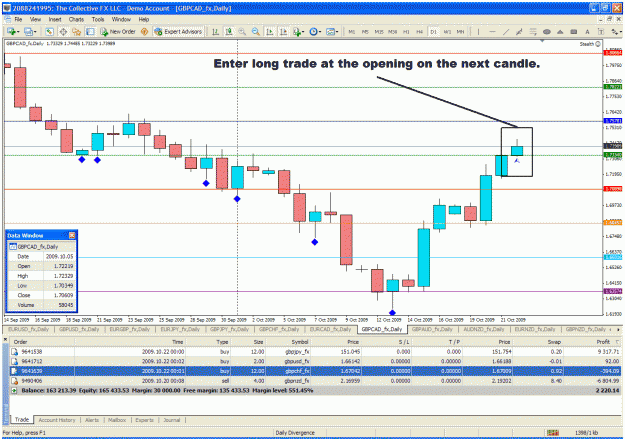This screenshot has width=625, height=439.
Task: Open the Mailbox terminal tab
Action: click(x=117, y=420)
